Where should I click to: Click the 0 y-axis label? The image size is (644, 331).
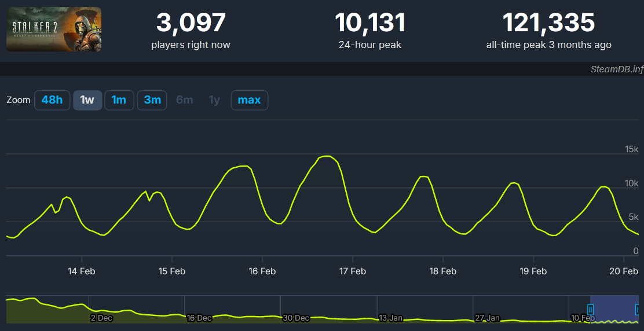pyautogui.click(x=636, y=251)
